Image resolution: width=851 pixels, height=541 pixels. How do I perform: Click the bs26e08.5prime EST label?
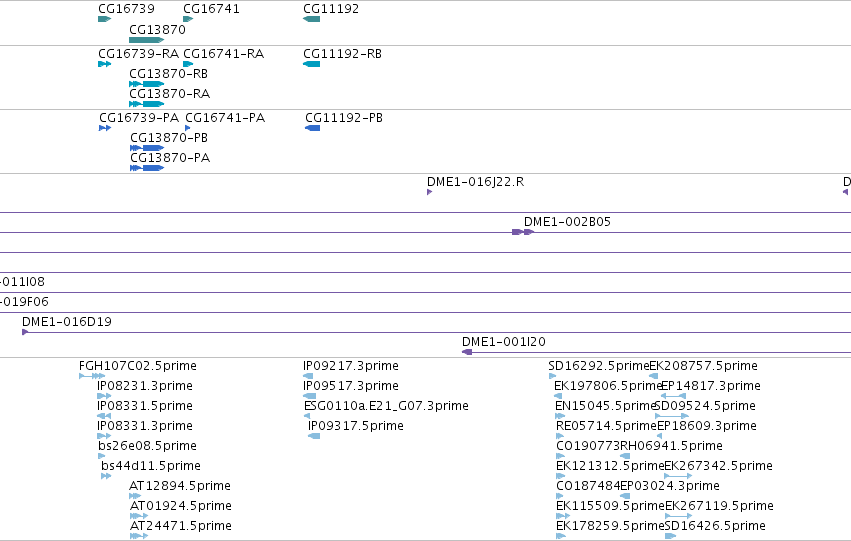(148, 446)
